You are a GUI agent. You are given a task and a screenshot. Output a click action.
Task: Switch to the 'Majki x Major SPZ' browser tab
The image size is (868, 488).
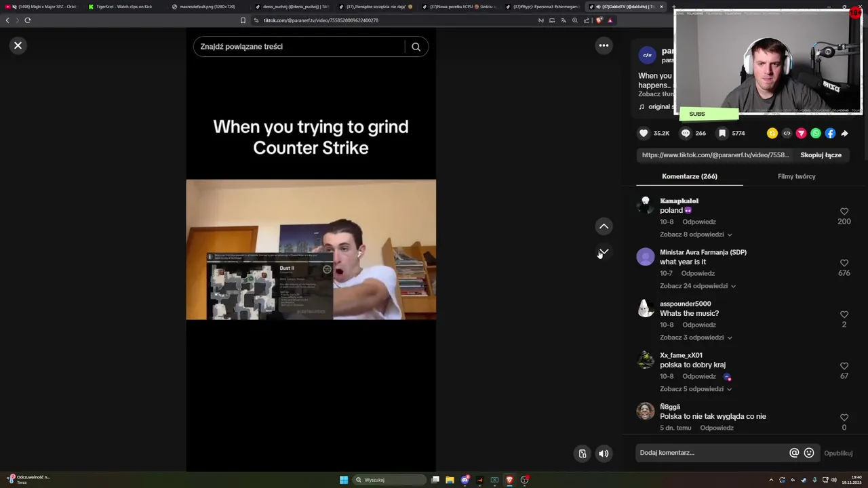[x=42, y=7]
